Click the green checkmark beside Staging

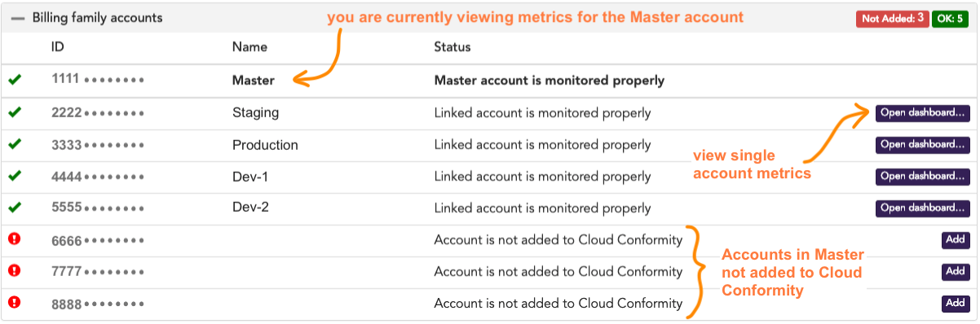click(15, 112)
